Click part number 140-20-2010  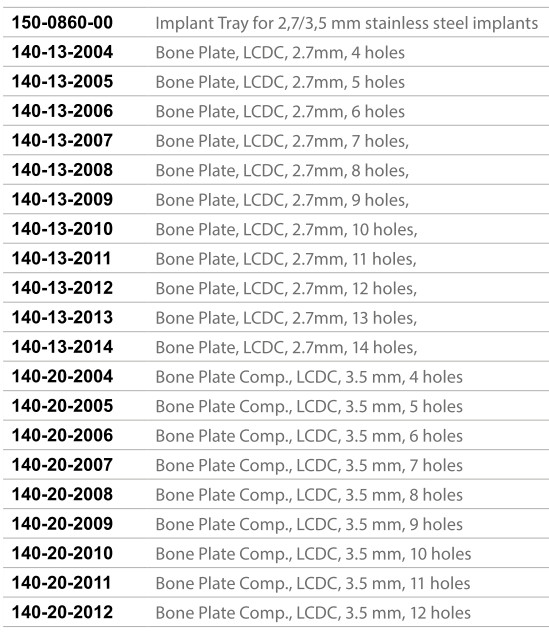(x=62, y=553)
